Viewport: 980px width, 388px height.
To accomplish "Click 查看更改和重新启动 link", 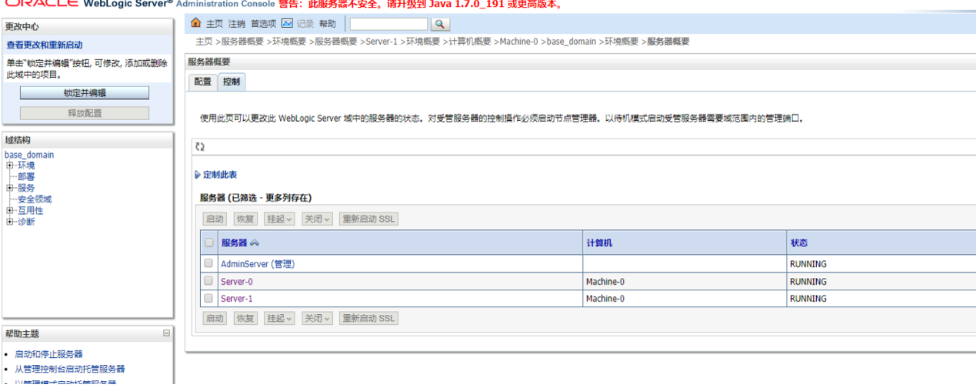I will click(45, 45).
